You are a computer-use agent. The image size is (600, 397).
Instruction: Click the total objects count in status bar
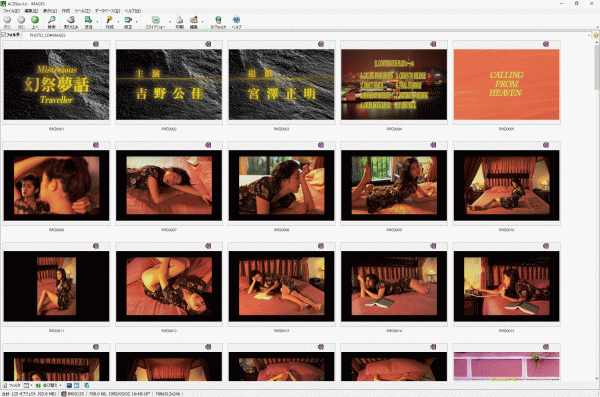click(x=29, y=394)
